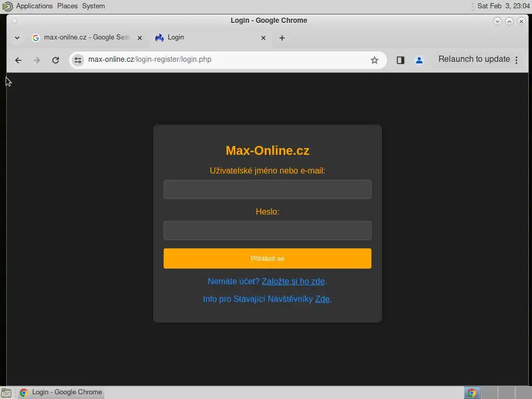Viewport: 532px width, 399px height.
Task: View site information icon in address bar
Action: click(78, 60)
